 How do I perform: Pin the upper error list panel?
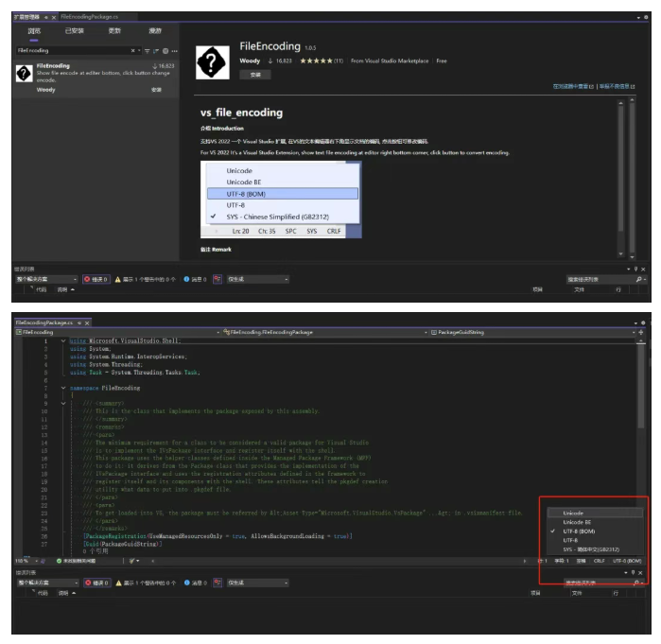pyautogui.click(x=635, y=269)
